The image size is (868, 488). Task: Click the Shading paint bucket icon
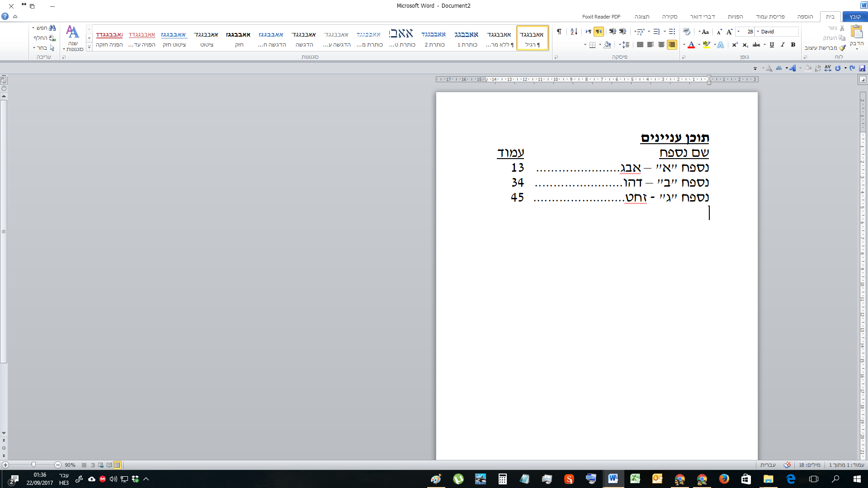pyautogui.click(x=607, y=45)
